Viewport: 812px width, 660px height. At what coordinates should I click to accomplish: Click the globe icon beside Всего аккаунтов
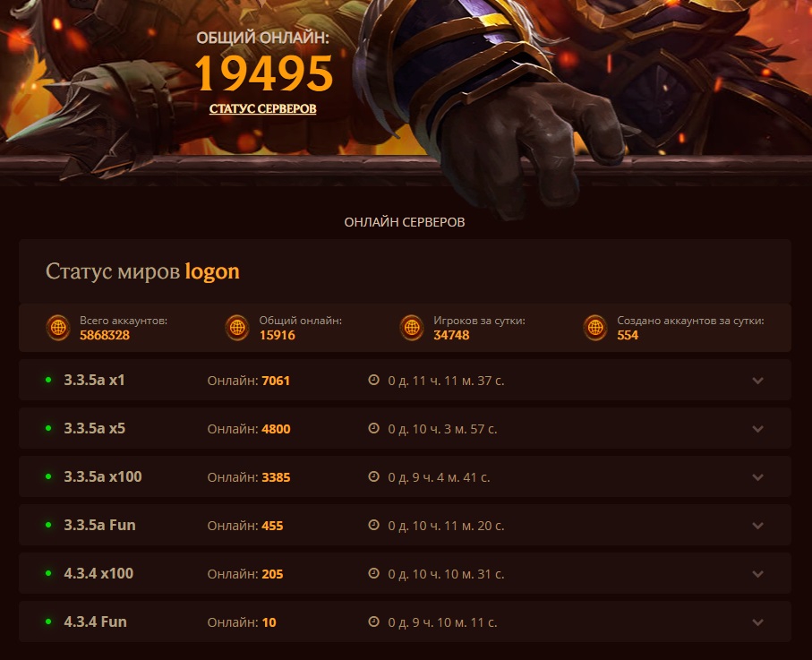click(x=58, y=328)
